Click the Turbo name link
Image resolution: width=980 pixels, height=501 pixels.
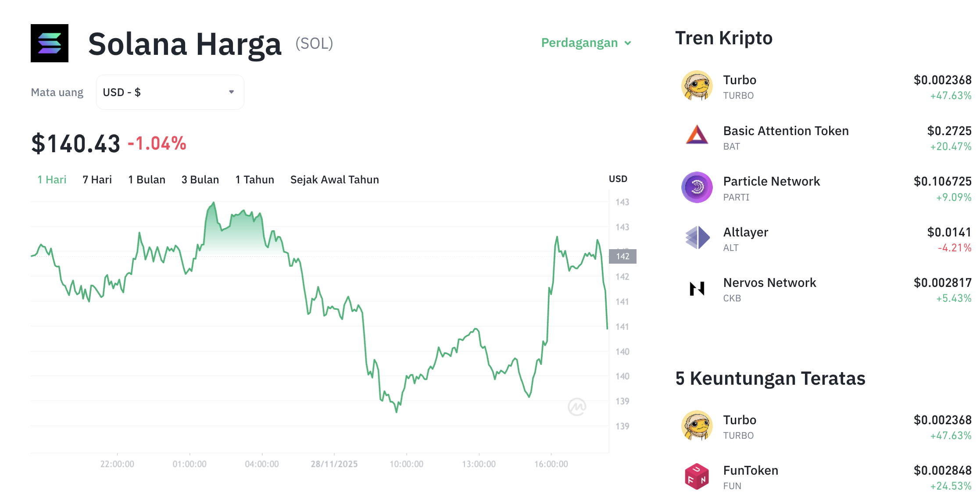click(740, 80)
